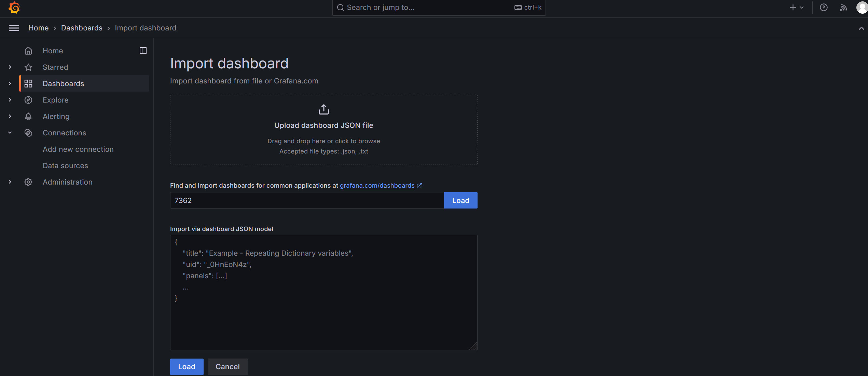Open Starred in the sidebar menu
868x376 pixels.
[55, 67]
